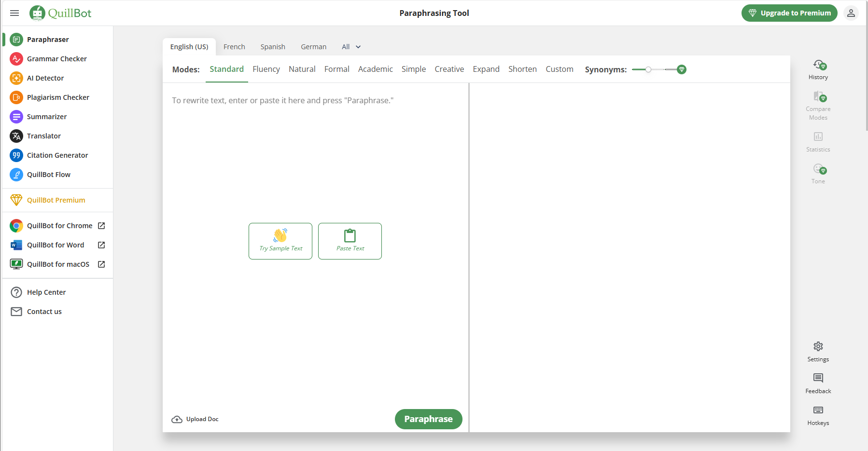Click the Paraphrase button
868x451 pixels.
click(x=429, y=419)
